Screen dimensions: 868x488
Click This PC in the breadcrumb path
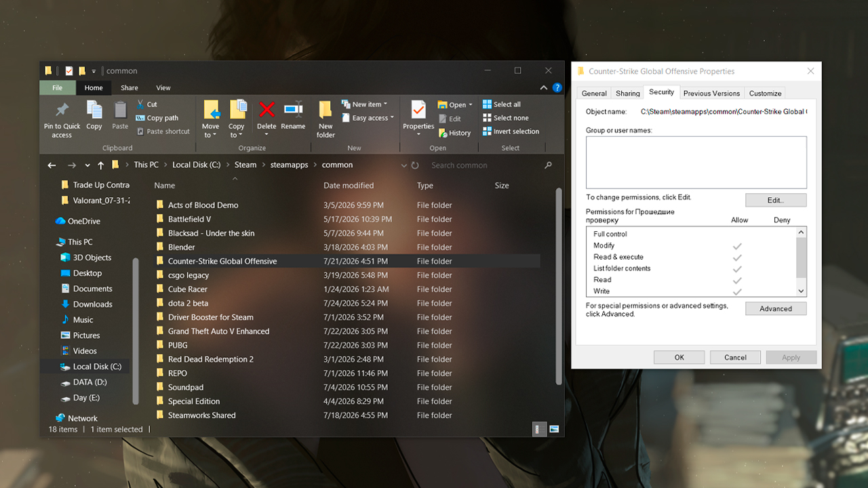click(146, 165)
